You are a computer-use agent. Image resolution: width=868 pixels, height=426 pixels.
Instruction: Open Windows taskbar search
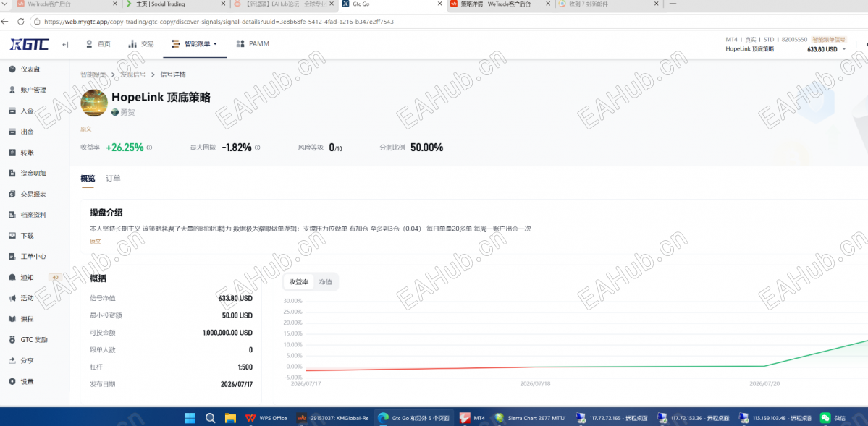coord(211,418)
